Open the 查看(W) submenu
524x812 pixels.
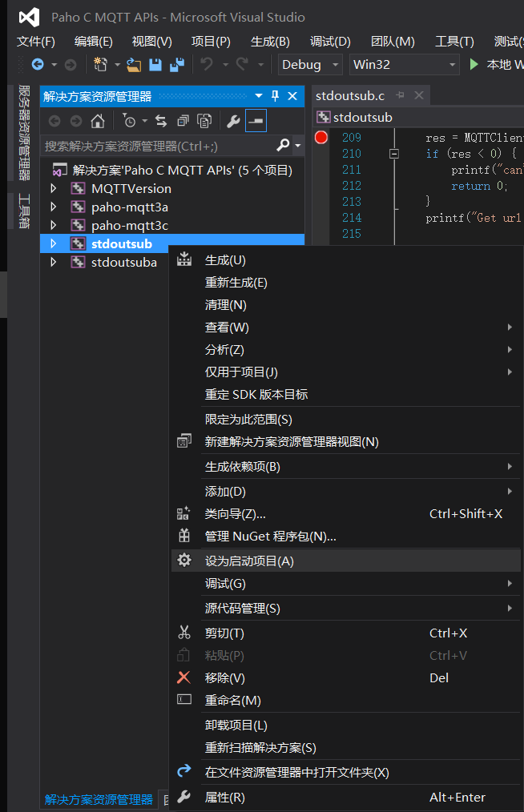point(345,328)
